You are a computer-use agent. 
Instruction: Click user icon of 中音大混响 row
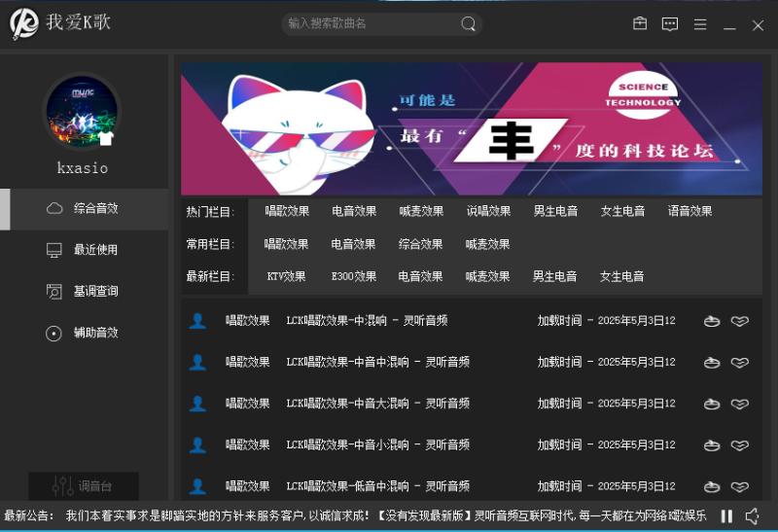pos(197,404)
